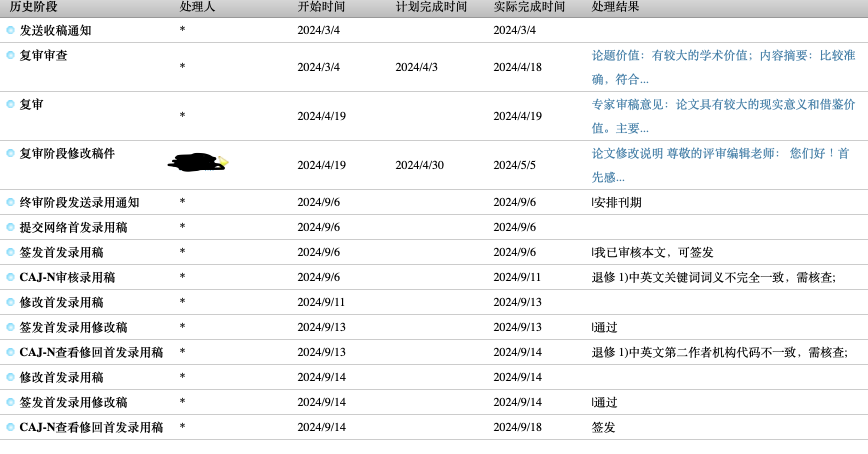
Task: Click the bullet icon for 提交网络首发录用稿
Action: 10,227
